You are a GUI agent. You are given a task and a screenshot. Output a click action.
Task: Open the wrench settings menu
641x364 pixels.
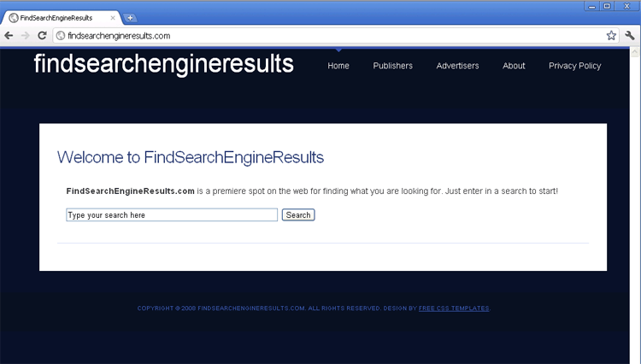click(630, 36)
